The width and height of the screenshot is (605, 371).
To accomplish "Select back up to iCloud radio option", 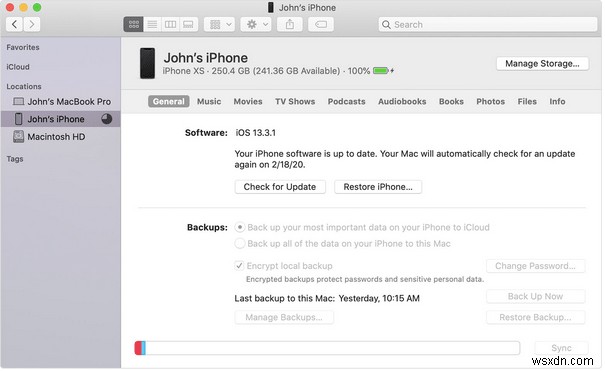I will point(240,228).
